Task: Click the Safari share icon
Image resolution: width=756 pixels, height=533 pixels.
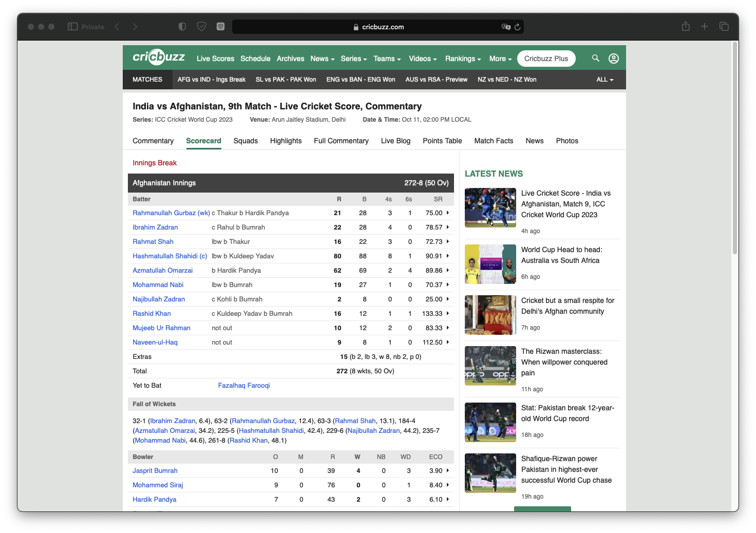Action: click(x=686, y=26)
